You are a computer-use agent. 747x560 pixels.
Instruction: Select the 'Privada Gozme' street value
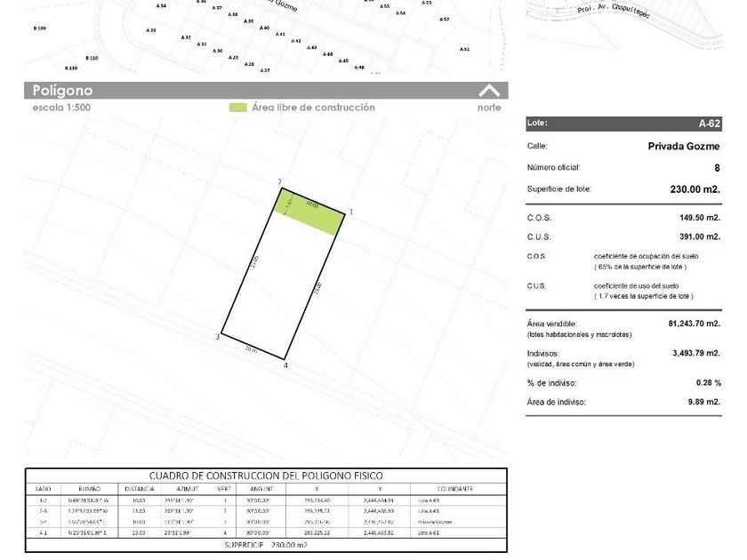coord(684,146)
